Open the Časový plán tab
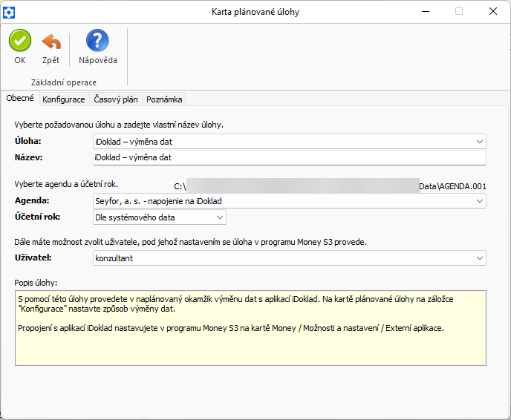Screen dimensions: 511x420 point(116,99)
